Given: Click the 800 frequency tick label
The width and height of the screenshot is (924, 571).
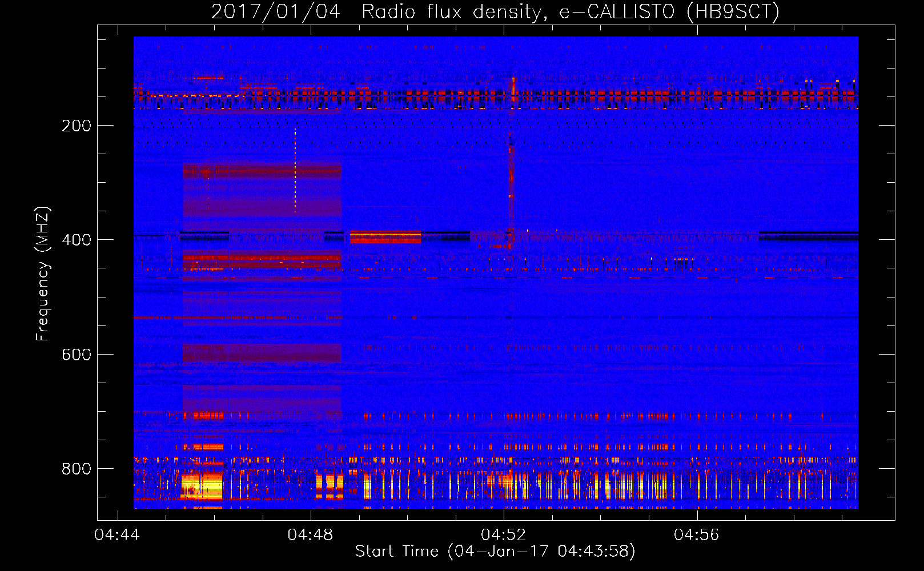Looking at the screenshot, I should pos(77,469).
